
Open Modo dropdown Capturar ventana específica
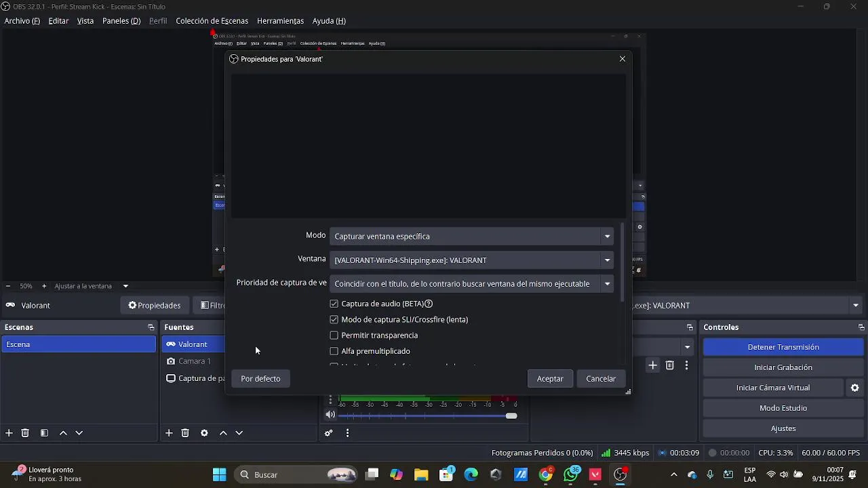pyautogui.click(x=471, y=237)
